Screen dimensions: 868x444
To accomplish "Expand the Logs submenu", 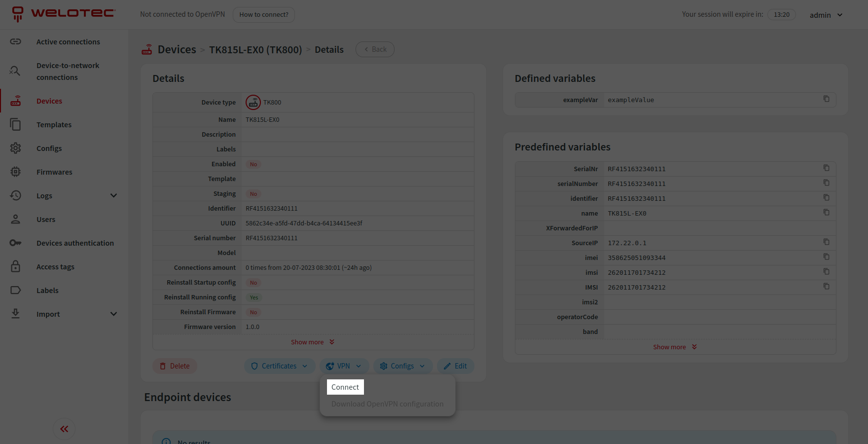I will coord(113,196).
